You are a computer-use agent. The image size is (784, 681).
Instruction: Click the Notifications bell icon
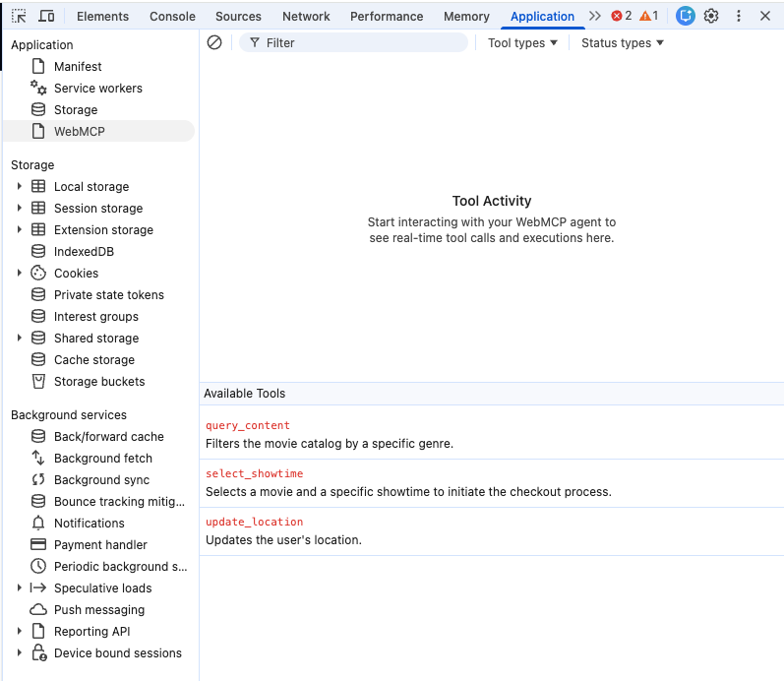click(x=38, y=523)
